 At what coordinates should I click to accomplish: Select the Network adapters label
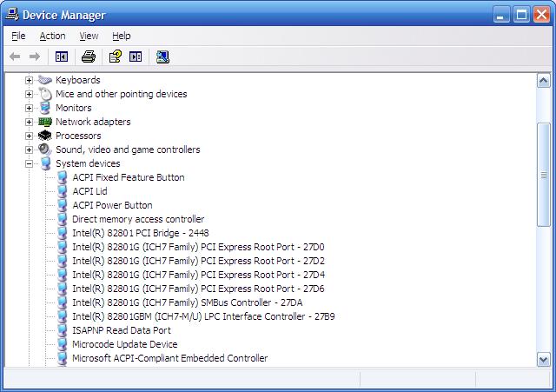[x=93, y=122]
